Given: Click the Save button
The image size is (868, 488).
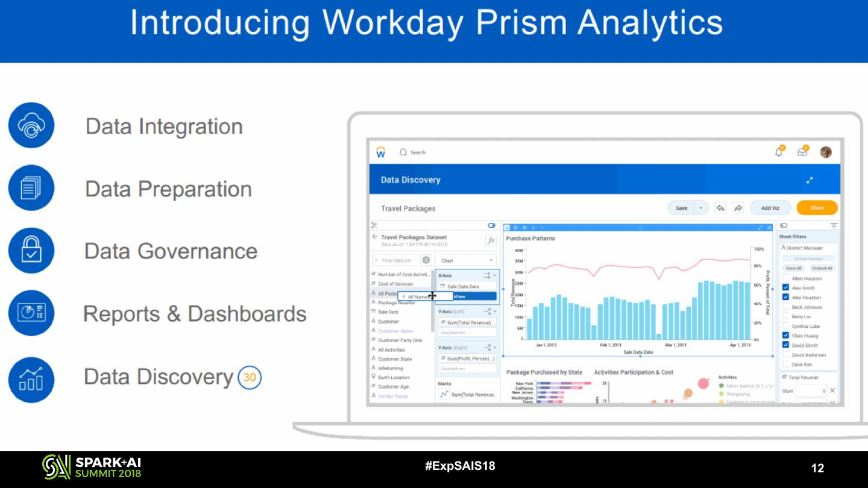Looking at the screenshot, I should [x=682, y=208].
